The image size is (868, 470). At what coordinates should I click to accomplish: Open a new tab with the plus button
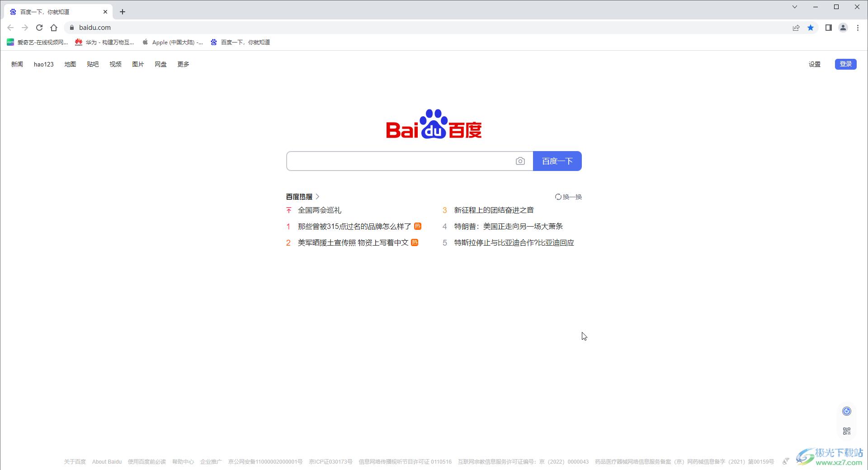click(x=123, y=12)
